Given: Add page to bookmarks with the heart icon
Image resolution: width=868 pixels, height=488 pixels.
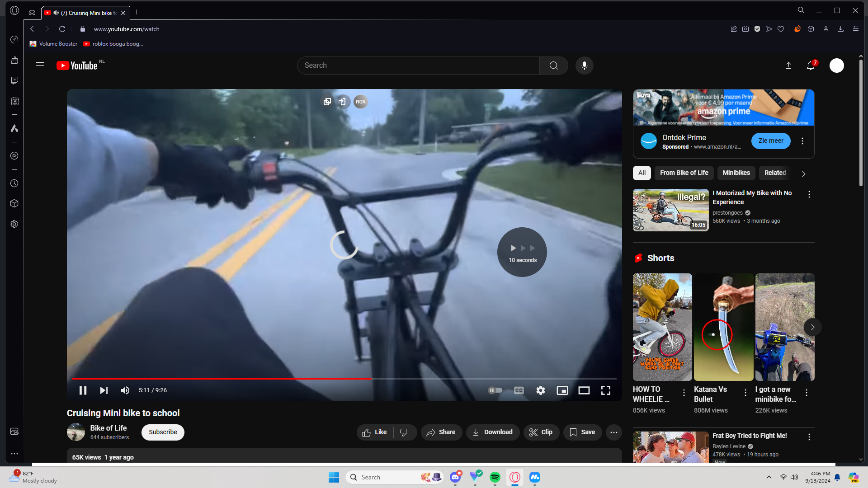Looking at the screenshot, I should [781, 29].
